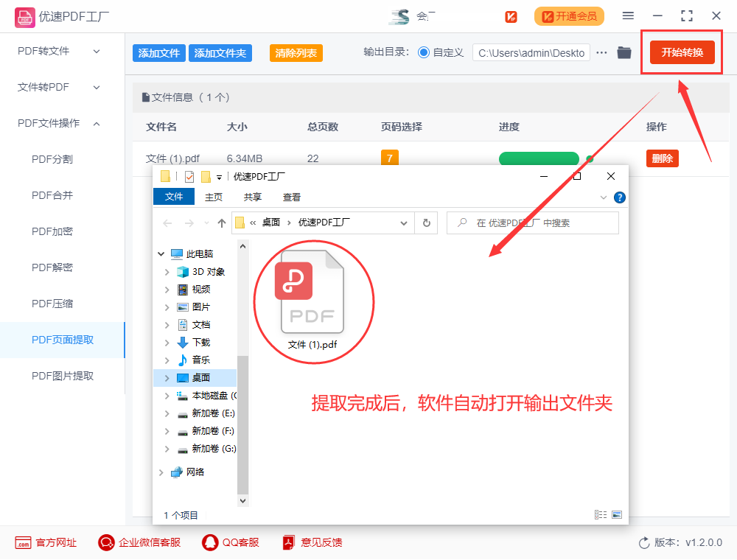Click the Explorer up-directory arrow
The height and width of the screenshot is (560, 737).
222,223
